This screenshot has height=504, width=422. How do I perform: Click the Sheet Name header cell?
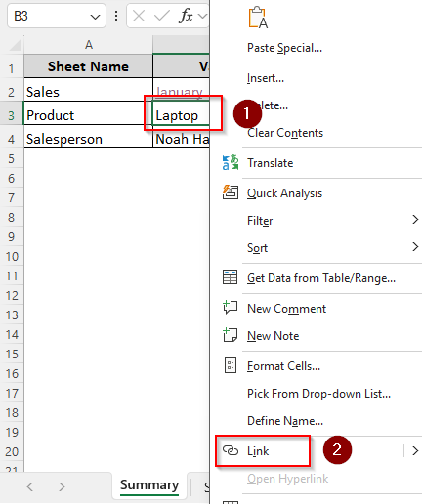click(88, 66)
